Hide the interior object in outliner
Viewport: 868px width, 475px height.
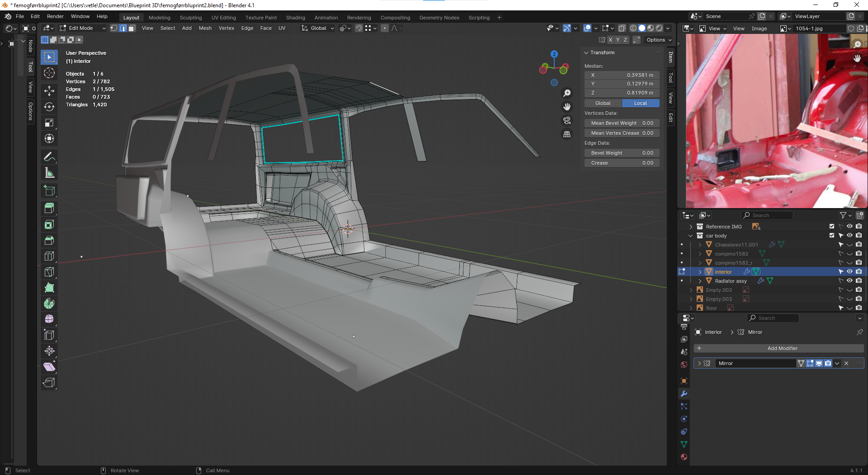coord(849,271)
